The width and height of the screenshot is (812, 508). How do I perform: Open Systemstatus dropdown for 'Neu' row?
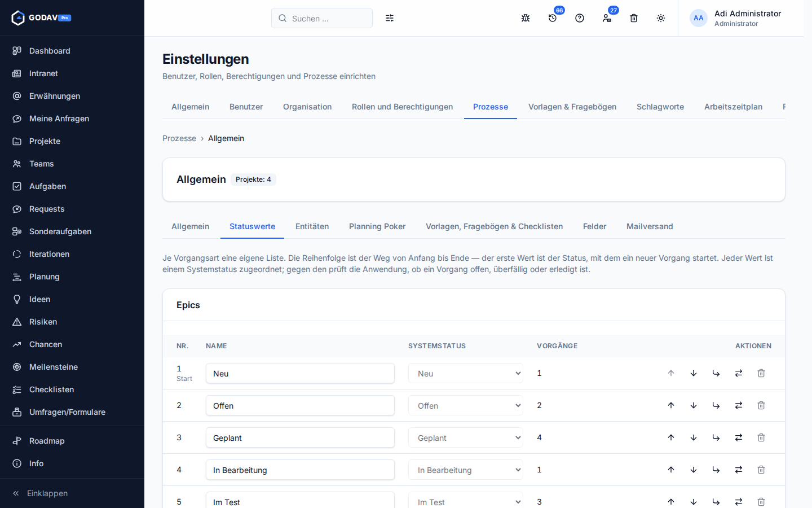466,373
